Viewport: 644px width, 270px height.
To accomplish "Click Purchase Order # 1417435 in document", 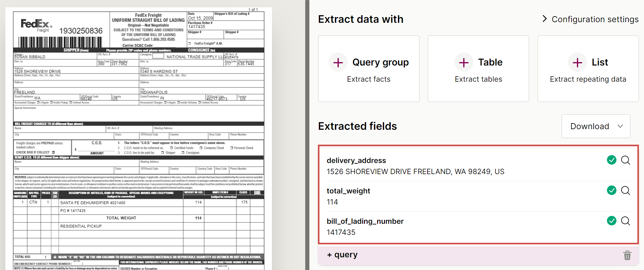I will click(197, 27).
